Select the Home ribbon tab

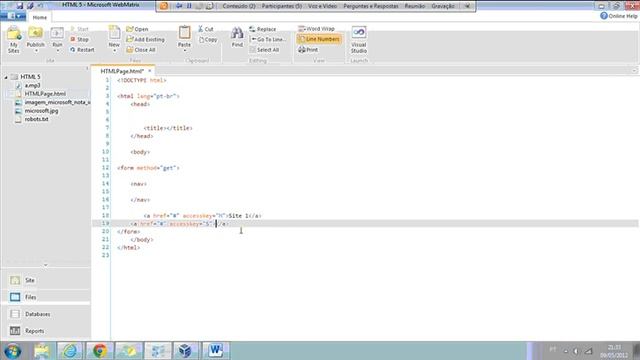40,17
